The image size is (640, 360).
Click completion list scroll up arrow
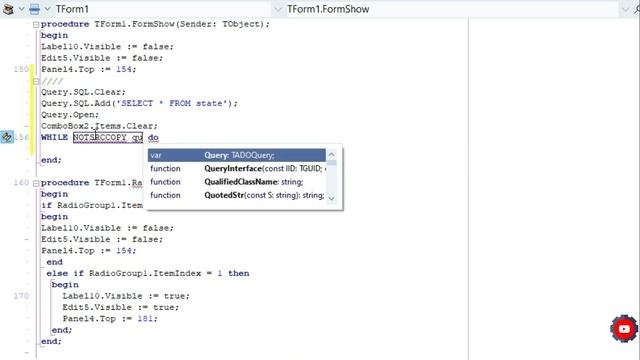point(331,155)
